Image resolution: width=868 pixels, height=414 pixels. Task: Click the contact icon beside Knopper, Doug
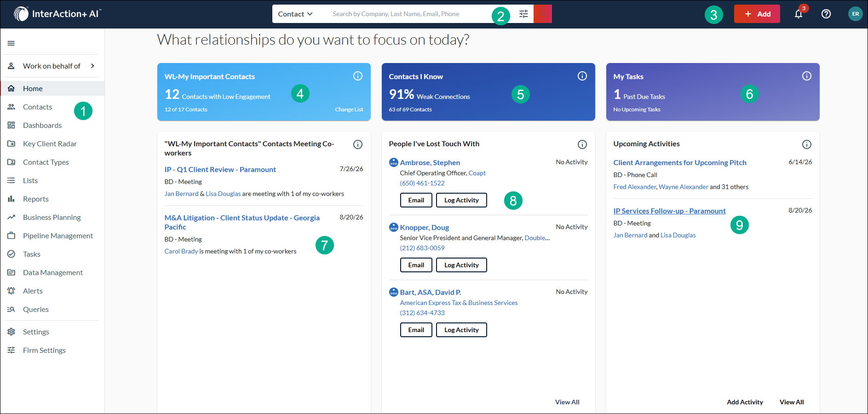[x=394, y=227]
